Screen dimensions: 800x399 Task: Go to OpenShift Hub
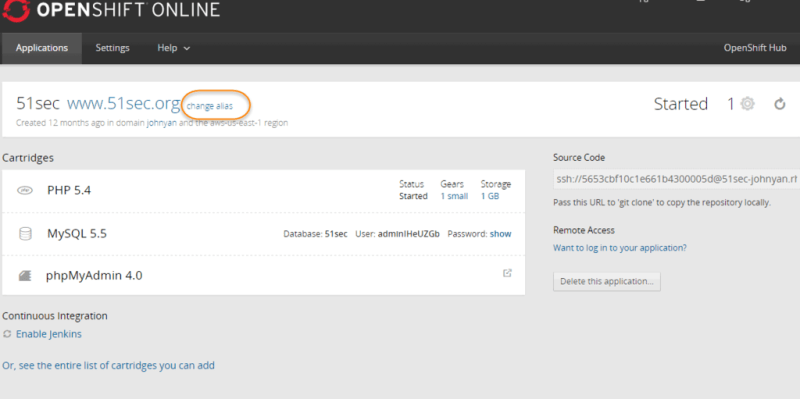coord(755,48)
